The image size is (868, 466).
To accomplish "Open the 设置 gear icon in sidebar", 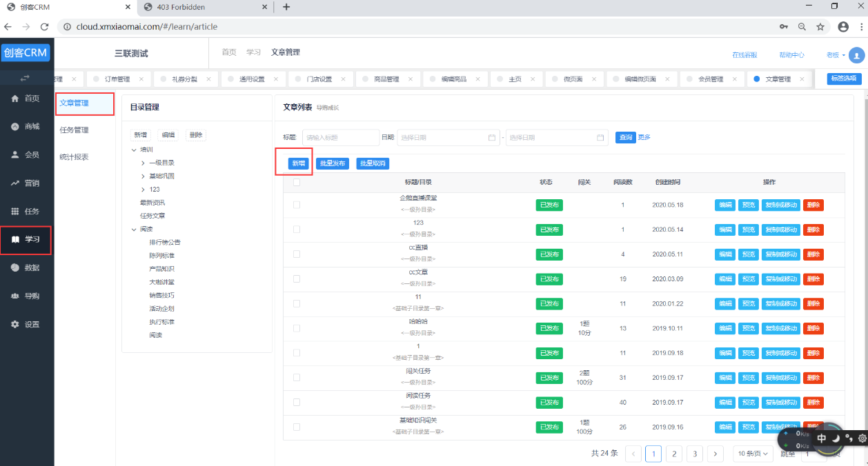I will coord(15,324).
